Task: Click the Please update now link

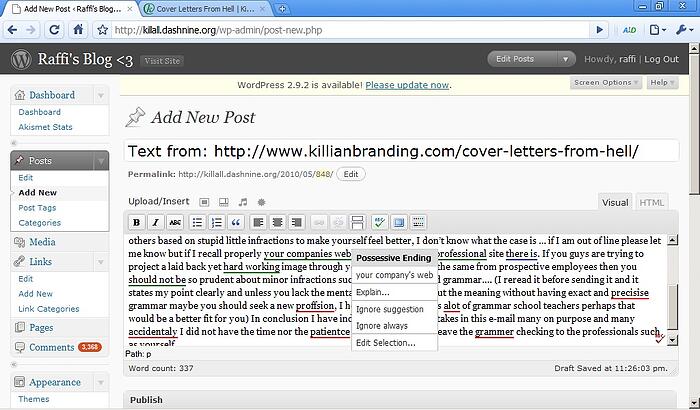Action: 407,85
